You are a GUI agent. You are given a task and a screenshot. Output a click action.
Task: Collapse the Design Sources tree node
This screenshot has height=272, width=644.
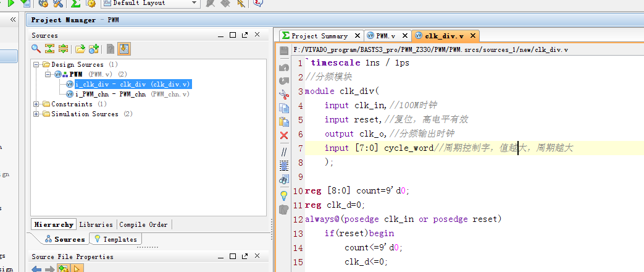pyautogui.click(x=37, y=64)
